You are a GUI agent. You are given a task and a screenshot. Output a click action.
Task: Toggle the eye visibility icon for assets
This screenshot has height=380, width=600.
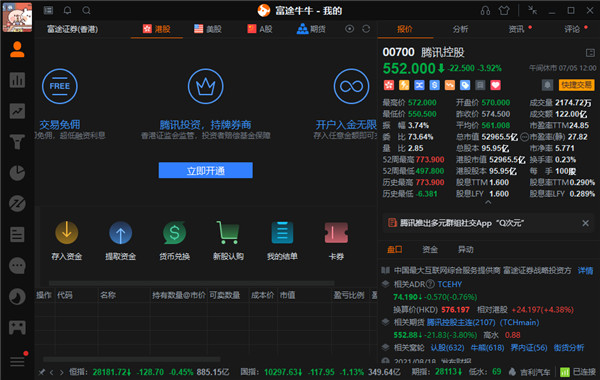[x=349, y=29]
